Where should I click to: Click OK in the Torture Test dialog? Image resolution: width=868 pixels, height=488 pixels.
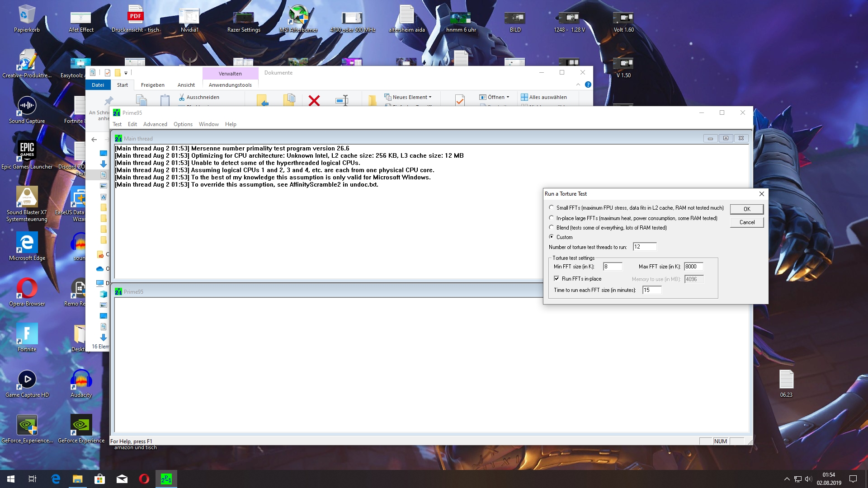[x=747, y=209]
